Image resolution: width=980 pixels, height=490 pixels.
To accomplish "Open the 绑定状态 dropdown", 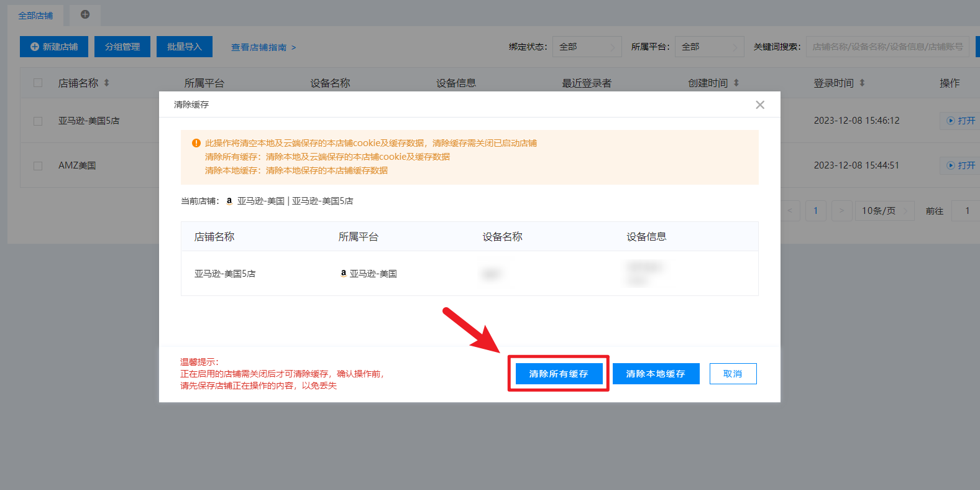I will pyautogui.click(x=586, y=47).
